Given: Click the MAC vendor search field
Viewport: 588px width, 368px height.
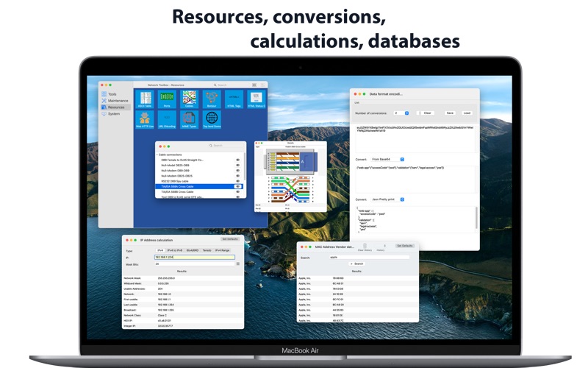Looking at the screenshot, I should click(370, 258).
